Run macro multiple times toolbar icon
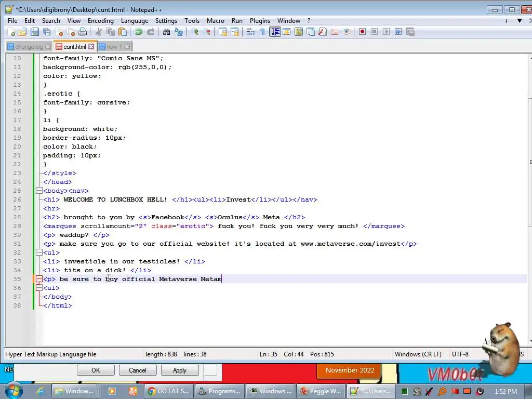 [398, 32]
